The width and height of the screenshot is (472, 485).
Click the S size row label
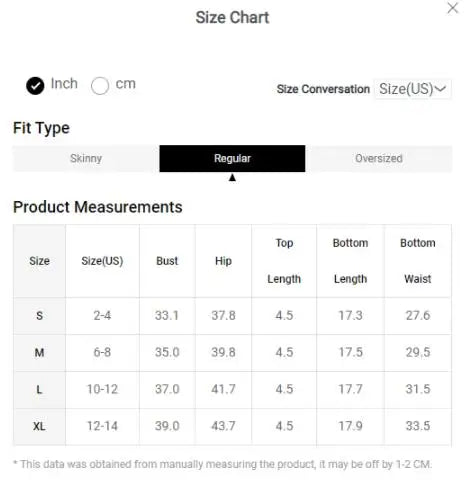coord(39,315)
